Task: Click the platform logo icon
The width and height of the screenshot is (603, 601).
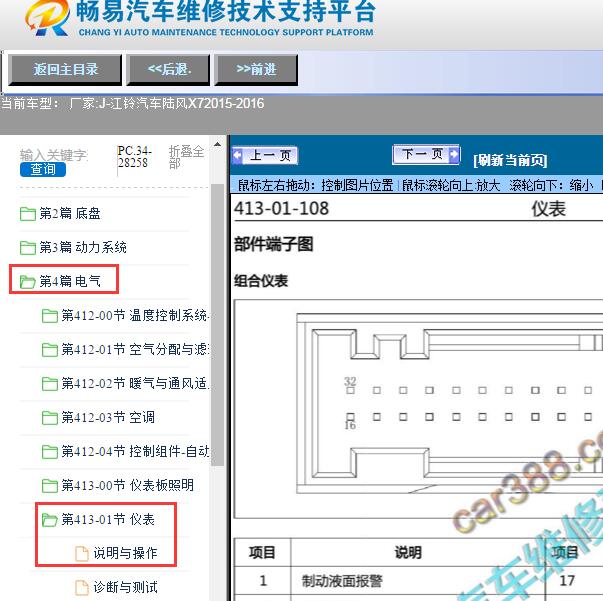Action: tap(47, 18)
